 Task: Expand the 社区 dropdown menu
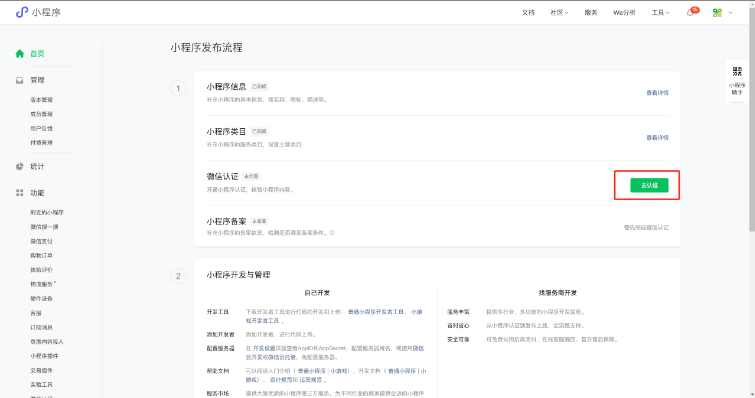click(559, 13)
